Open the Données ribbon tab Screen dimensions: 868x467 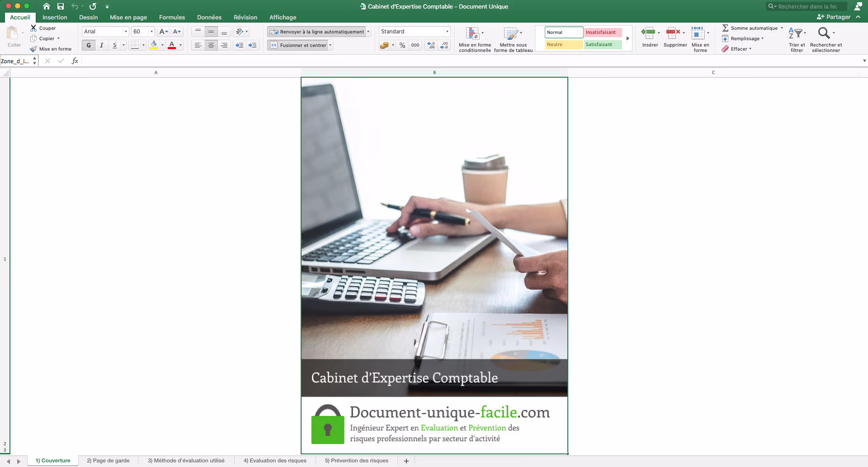point(209,17)
